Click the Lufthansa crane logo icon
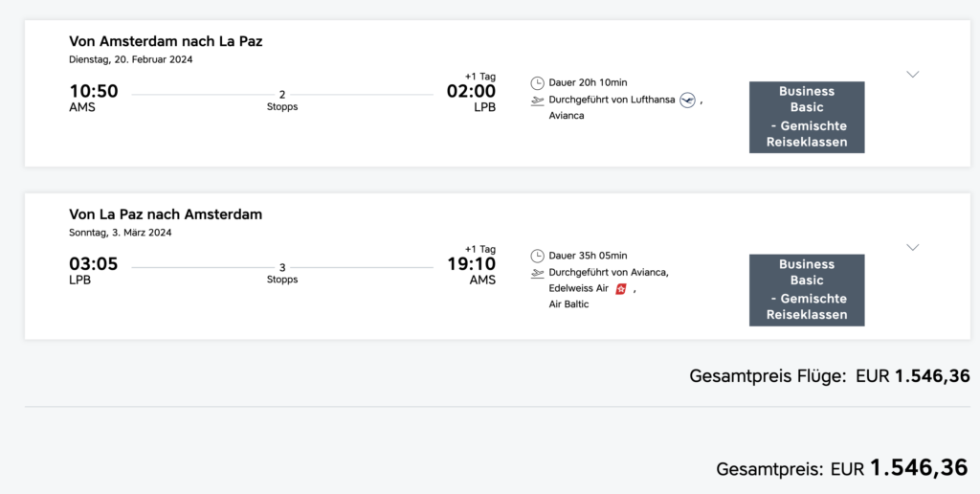This screenshot has height=494, width=980. click(x=687, y=100)
